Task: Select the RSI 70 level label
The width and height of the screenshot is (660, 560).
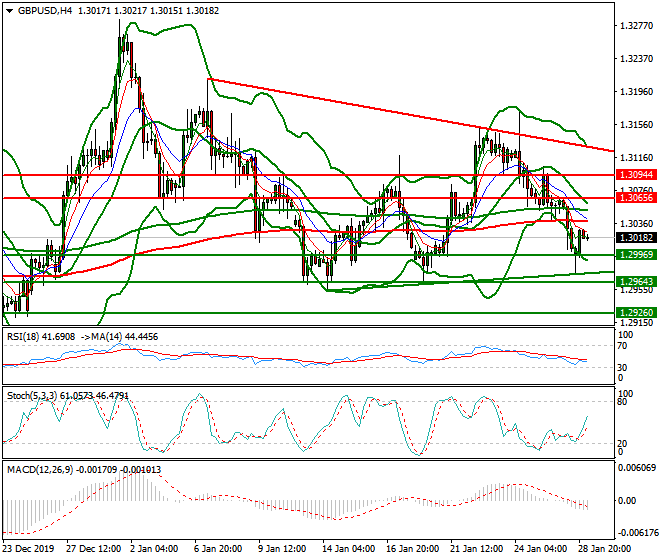Action: pyautogui.click(x=622, y=346)
